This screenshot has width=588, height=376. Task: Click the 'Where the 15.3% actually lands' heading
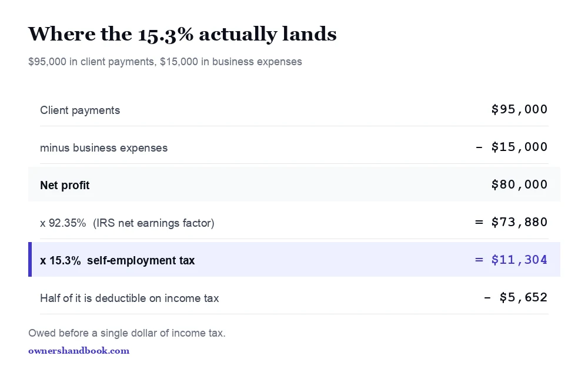point(182,34)
